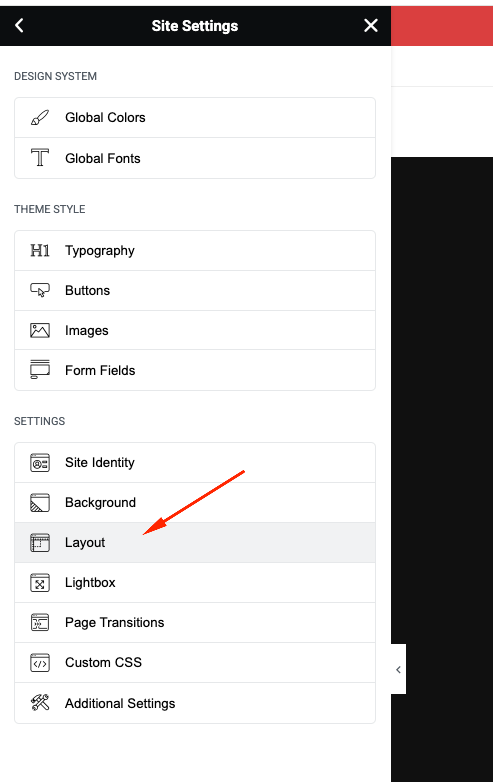Viewport: 493px width, 782px height.
Task: Open Page Transitions settings
Action: [x=195, y=622]
